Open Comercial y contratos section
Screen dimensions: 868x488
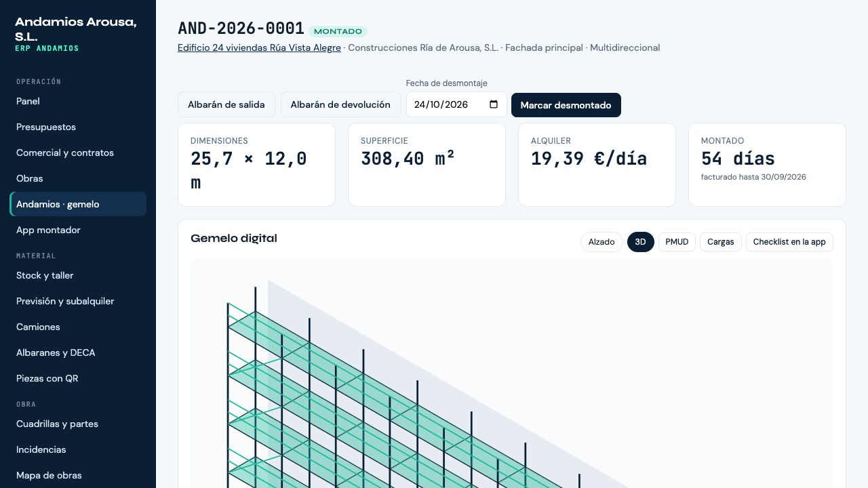pyautogui.click(x=78, y=152)
